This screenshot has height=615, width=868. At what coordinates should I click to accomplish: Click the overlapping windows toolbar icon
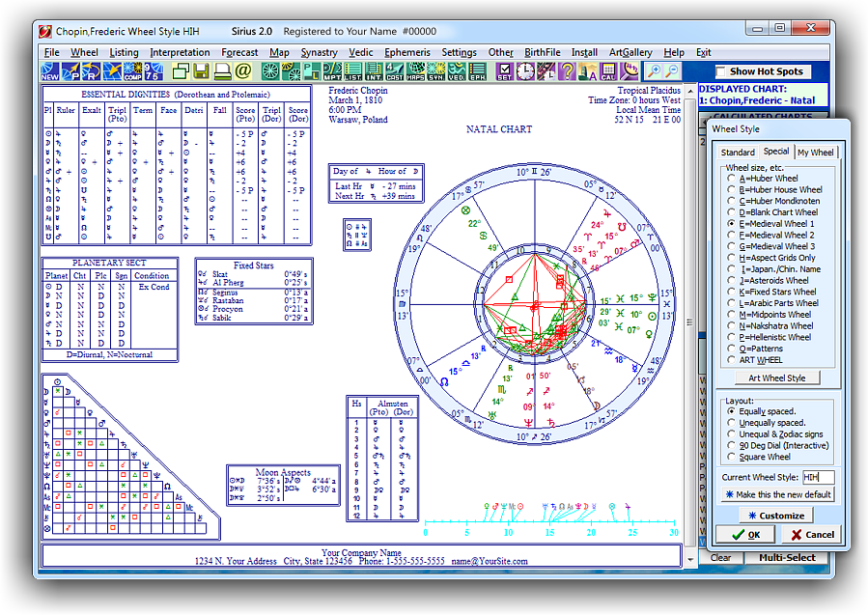180,71
